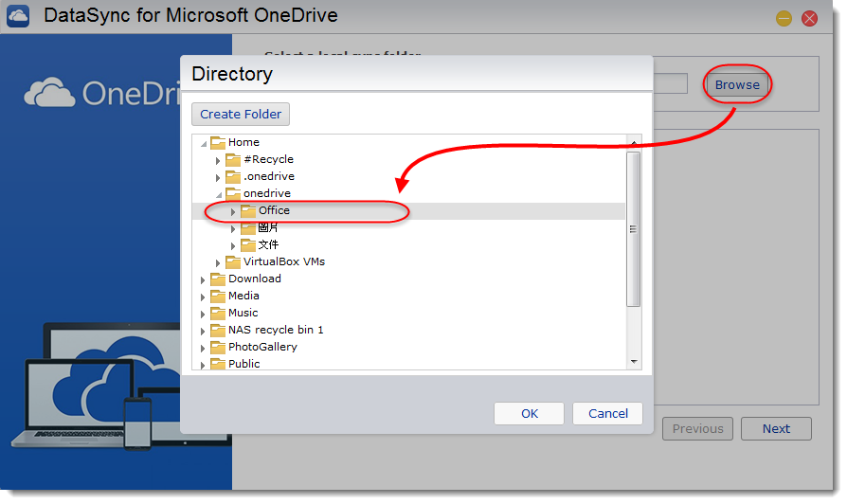
Task: Select the 圖片 folder label
Action: (268, 227)
